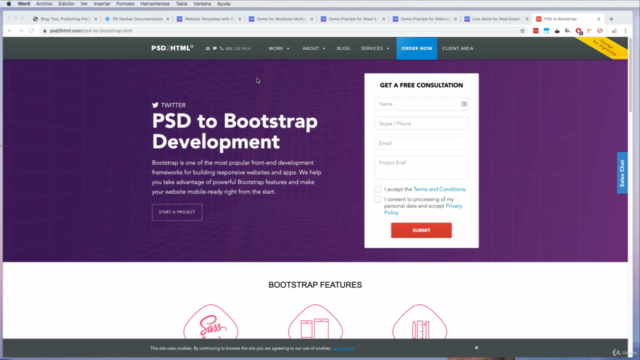Open the Sales Chat side tab
Image resolution: width=640 pixels, height=360 pixels.
tap(622, 173)
